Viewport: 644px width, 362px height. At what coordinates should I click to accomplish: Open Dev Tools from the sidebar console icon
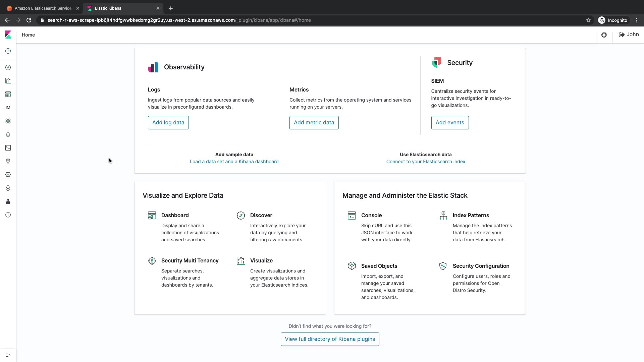[8, 148]
